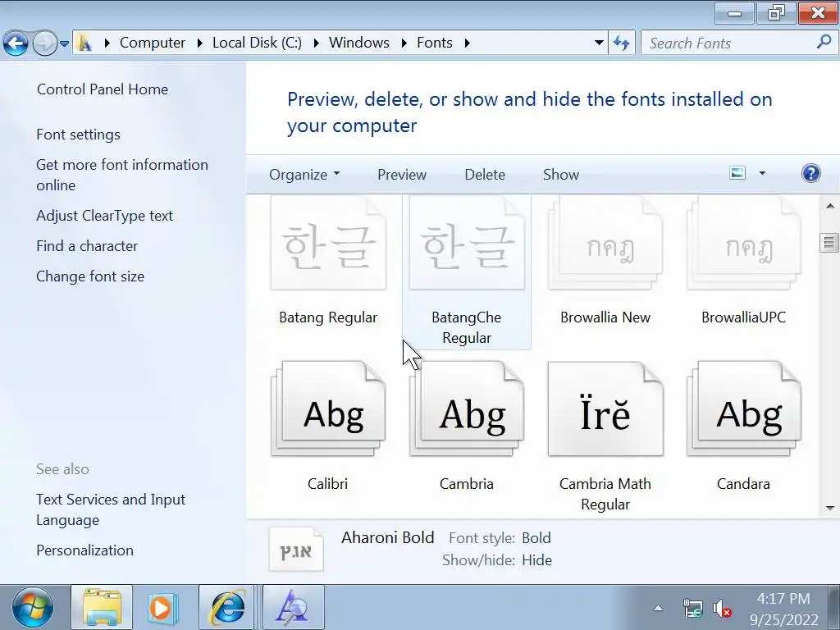The width and height of the screenshot is (840, 630).
Task: Click the network tray icon
Action: pyautogui.click(x=692, y=609)
